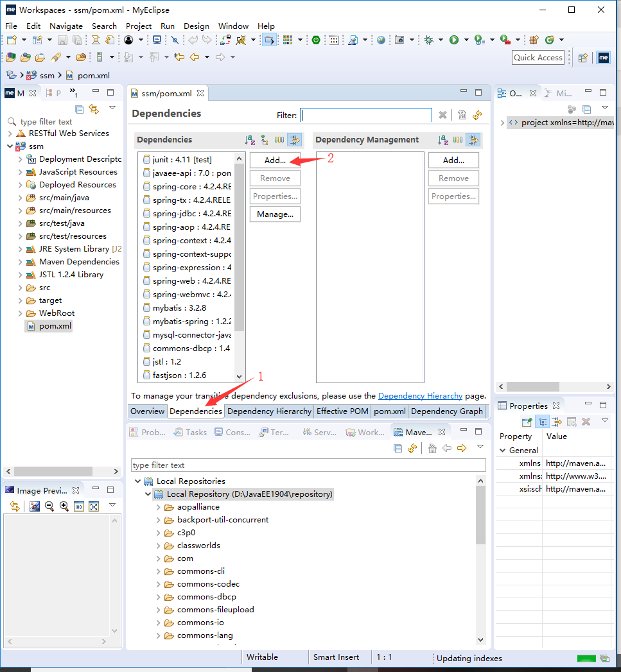
Task: Collapse the General property category
Action: click(503, 451)
